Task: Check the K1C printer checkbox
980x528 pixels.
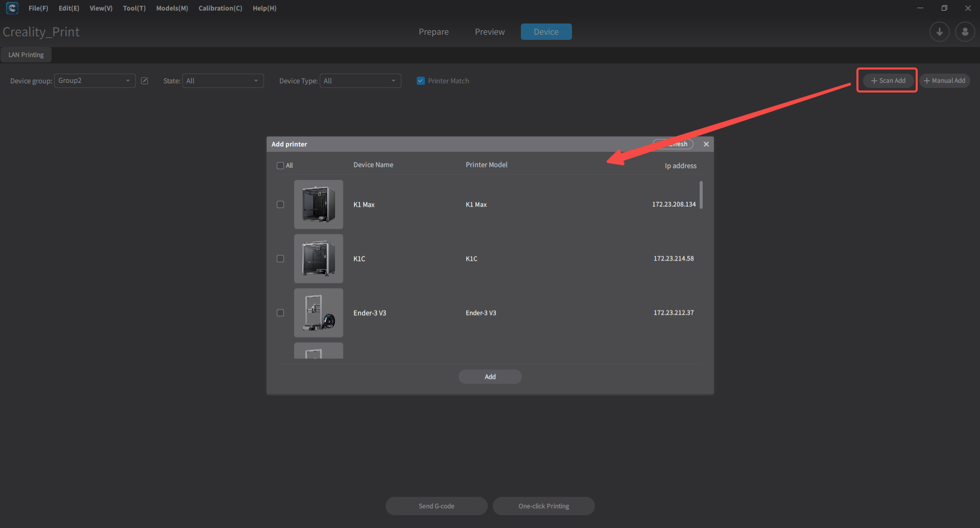Action: (x=280, y=259)
